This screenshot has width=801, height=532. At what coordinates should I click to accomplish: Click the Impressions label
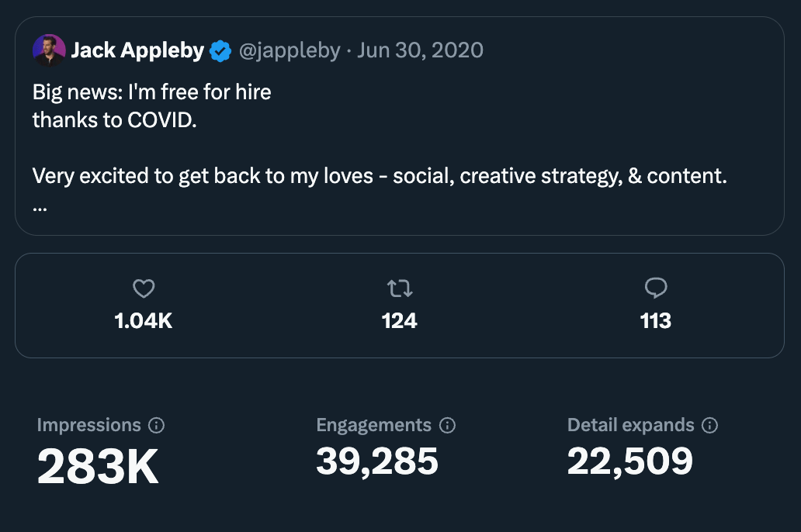tap(89, 425)
